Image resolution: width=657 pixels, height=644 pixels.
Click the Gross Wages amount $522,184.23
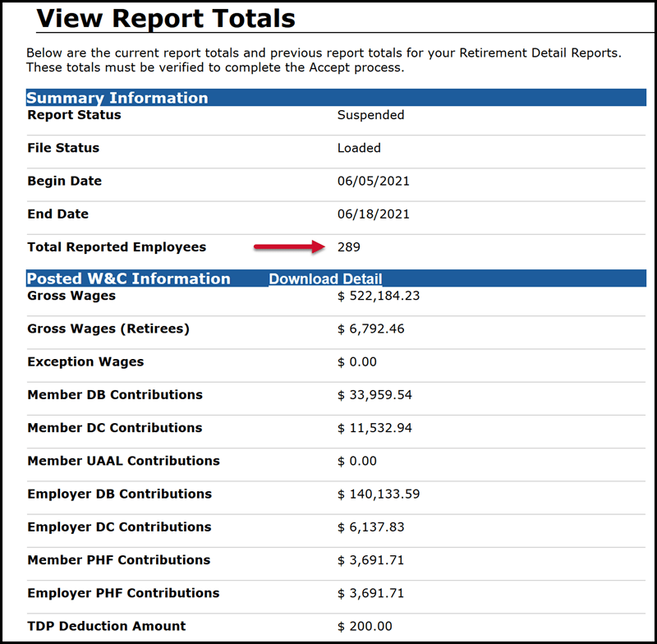(378, 296)
